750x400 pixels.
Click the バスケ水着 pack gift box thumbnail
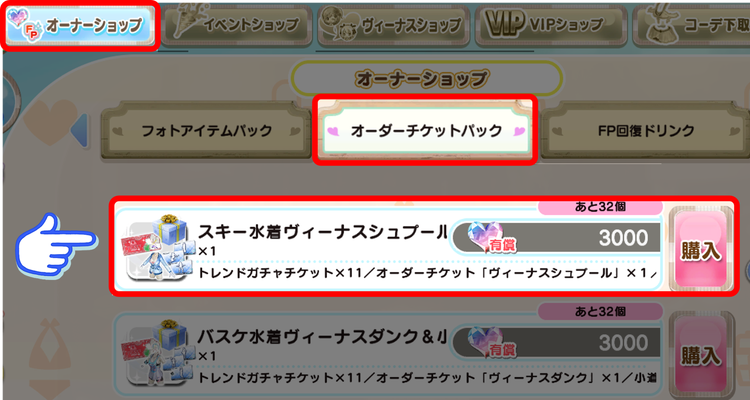coord(156,353)
